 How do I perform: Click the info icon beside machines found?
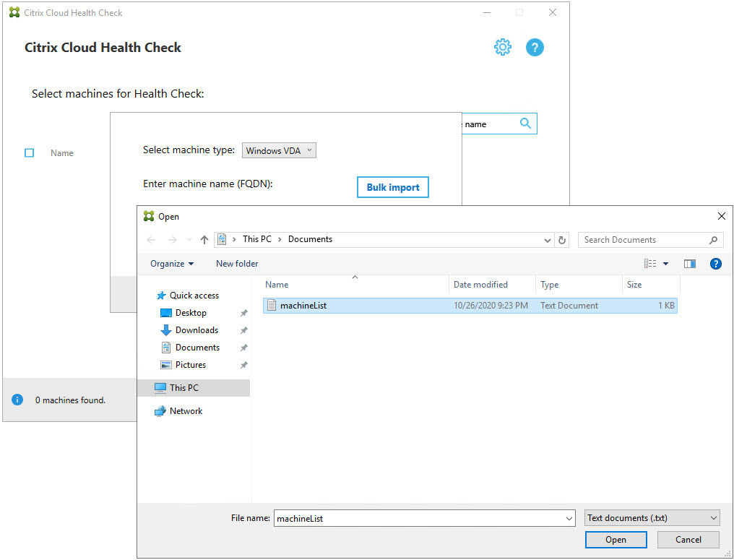coord(17,400)
